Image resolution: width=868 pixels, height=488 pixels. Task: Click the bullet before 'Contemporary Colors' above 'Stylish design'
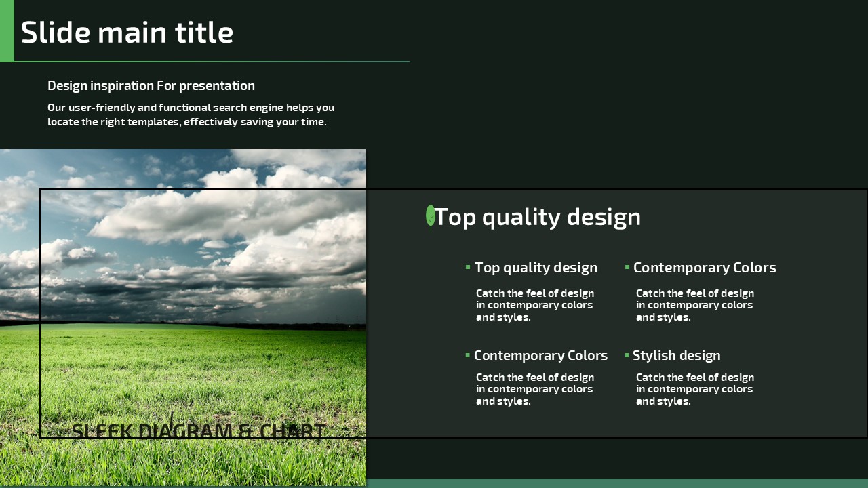click(x=627, y=268)
